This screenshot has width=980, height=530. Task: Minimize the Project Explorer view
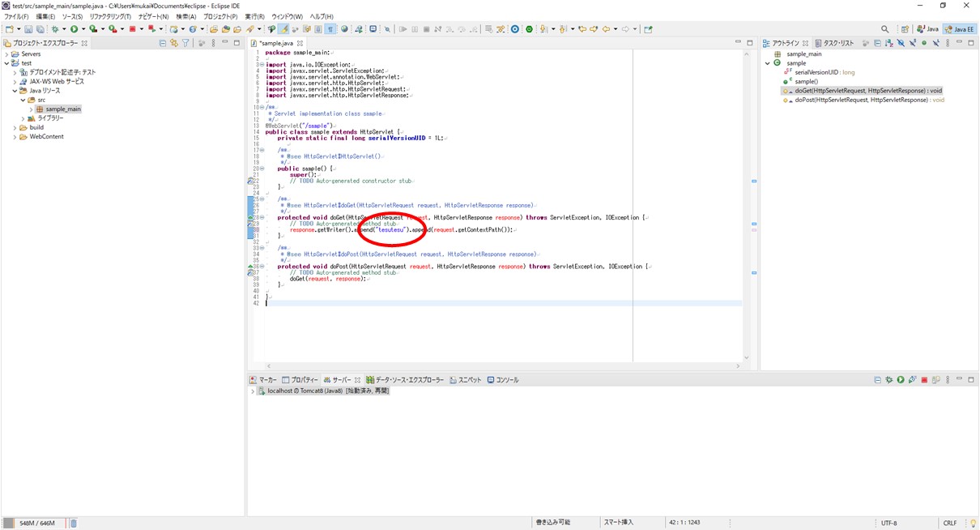[225, 43]
